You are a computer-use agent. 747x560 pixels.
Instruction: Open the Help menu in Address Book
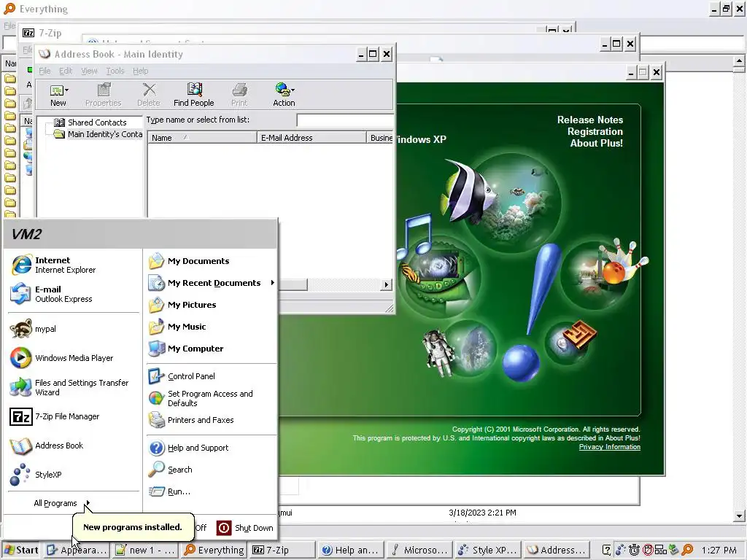(141, 71)
